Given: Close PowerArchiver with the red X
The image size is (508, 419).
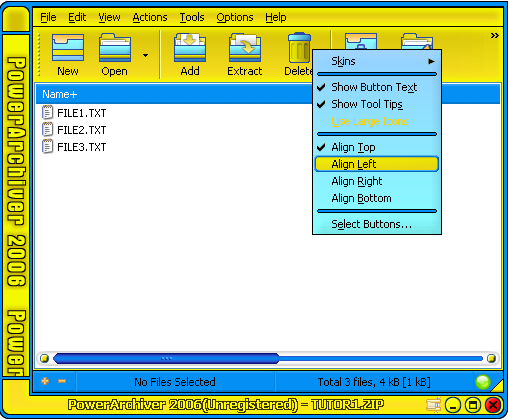Looking at the screenshot, I should pos(493,405).
